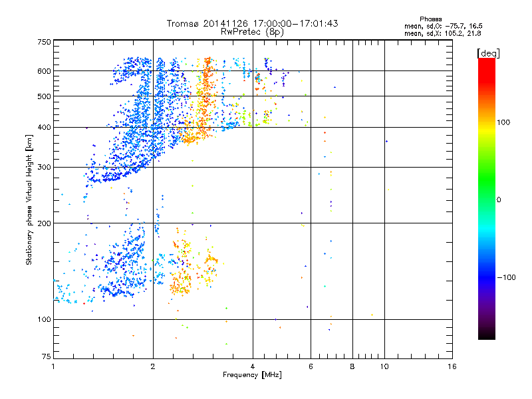The width and height of the screenshot is (532, 399).
Task: Click the y-axis tick label '750'
Action: pyautogui.click(x=44, y=42)
